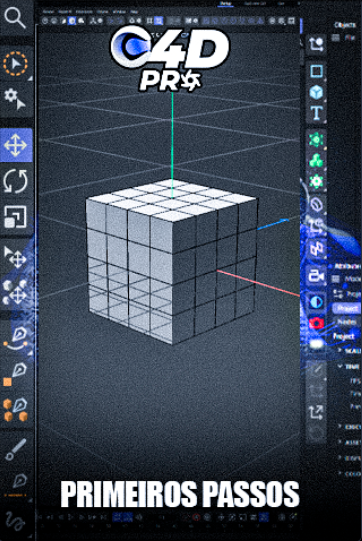Add a Camera object

click(316, 276)
